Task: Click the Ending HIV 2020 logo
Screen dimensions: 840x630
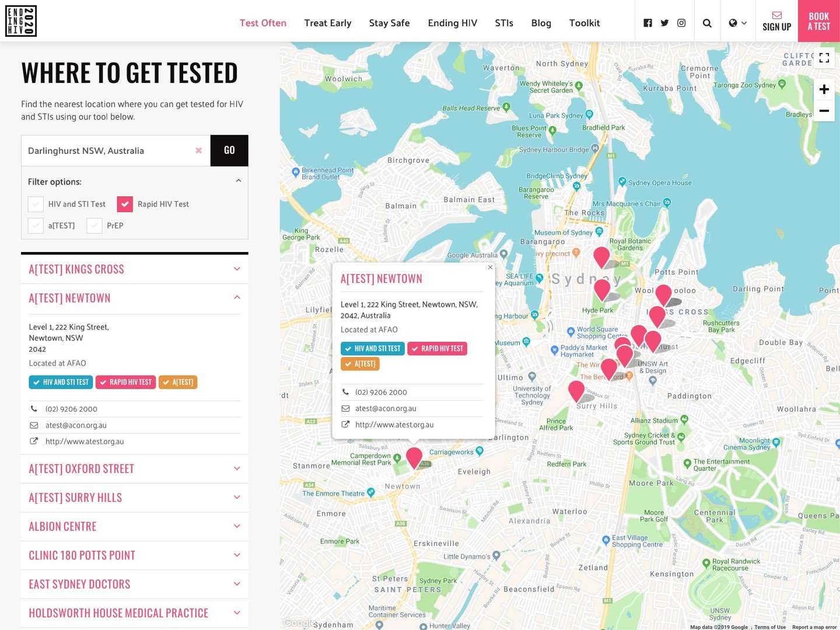Action: [x=21, y=21]
